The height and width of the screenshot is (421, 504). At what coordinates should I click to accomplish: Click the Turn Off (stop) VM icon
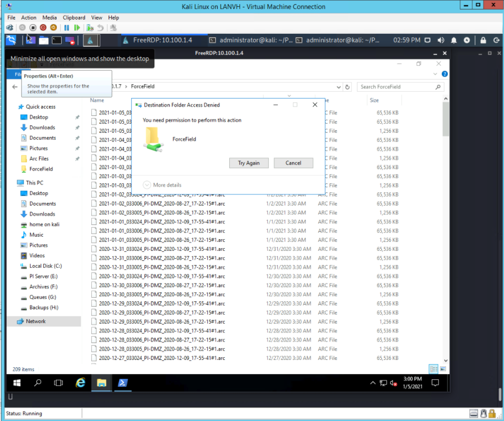[x=33, y=27]
